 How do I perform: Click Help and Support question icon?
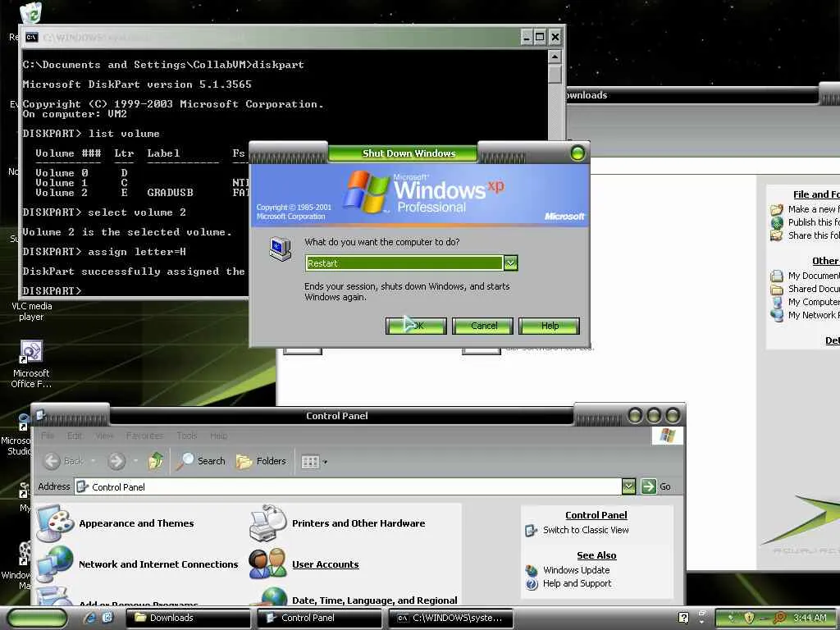(x=532, y=584)
